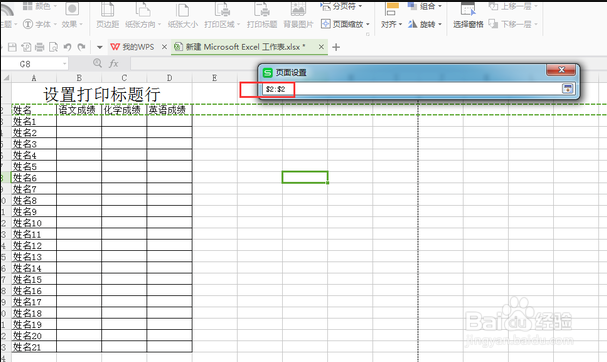This screenshot has width=607, height=362.
Task: Switch to the 我的WPS tab
Action: click(x=132, y=47)
